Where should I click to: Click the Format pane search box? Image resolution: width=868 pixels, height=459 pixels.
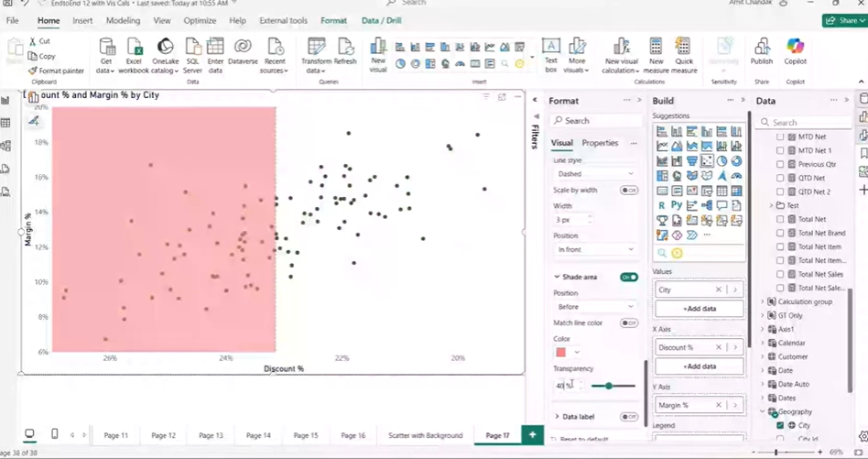coord(596,121)
